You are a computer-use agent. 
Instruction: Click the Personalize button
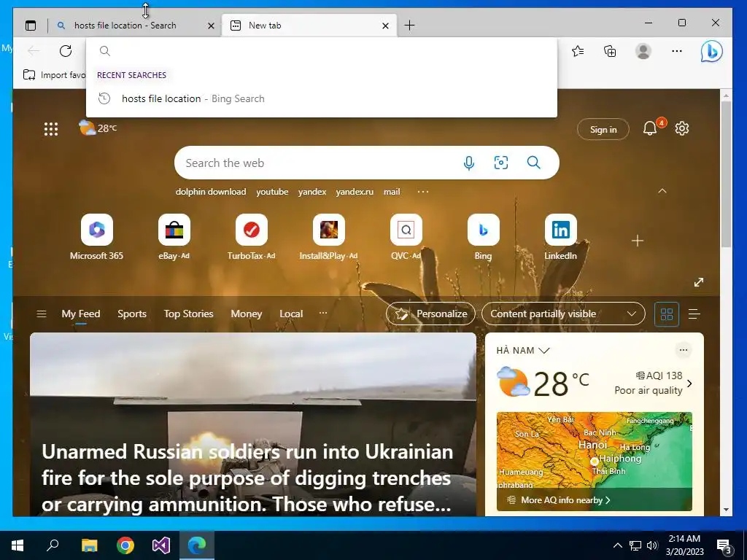point(430,314)
